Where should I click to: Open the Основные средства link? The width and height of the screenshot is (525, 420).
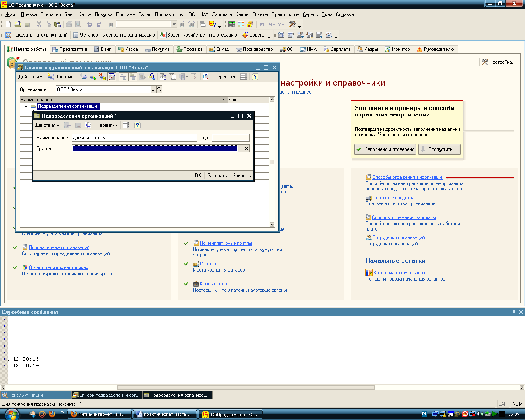pyautogui.click(x=393, y=198)
